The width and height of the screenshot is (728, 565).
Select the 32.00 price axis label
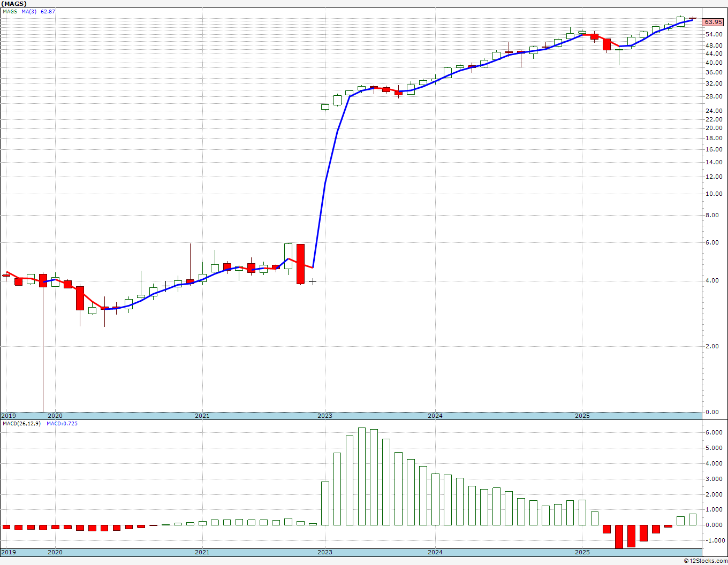pos(714,83)
